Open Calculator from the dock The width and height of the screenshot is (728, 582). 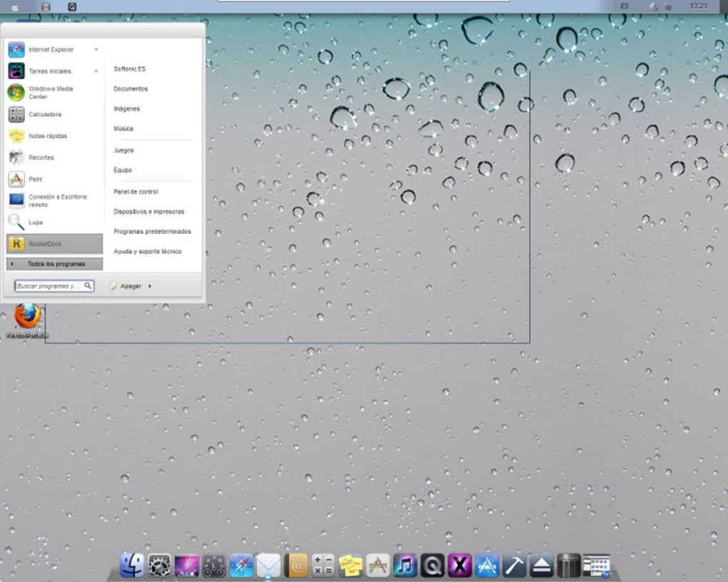(323, 566)
